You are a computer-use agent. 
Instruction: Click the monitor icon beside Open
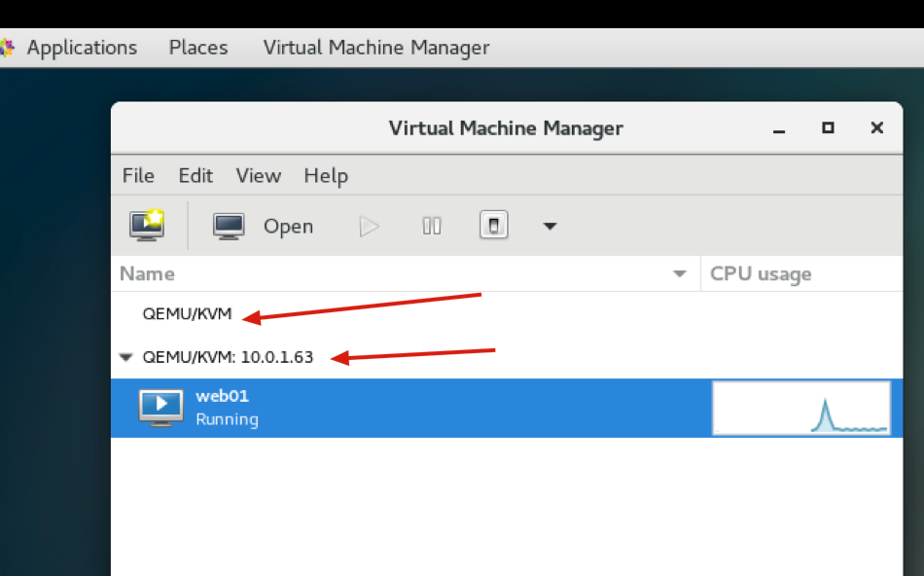coord(229,227)
